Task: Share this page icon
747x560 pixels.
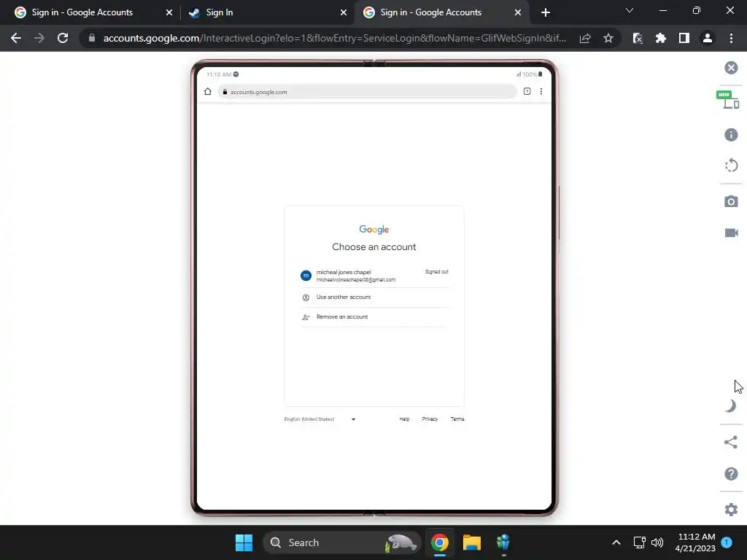Action: click(585, 38)
